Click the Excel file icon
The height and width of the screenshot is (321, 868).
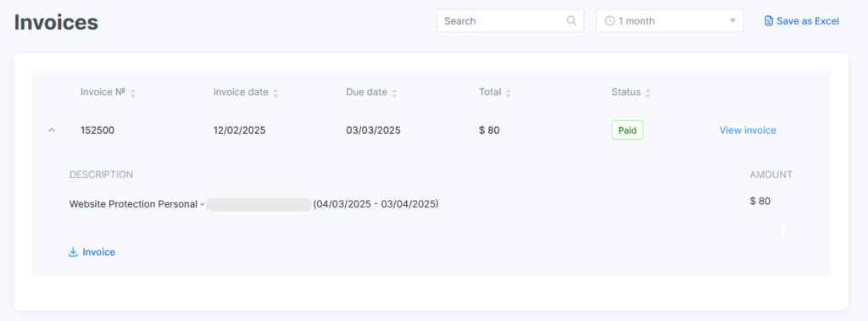768,21
